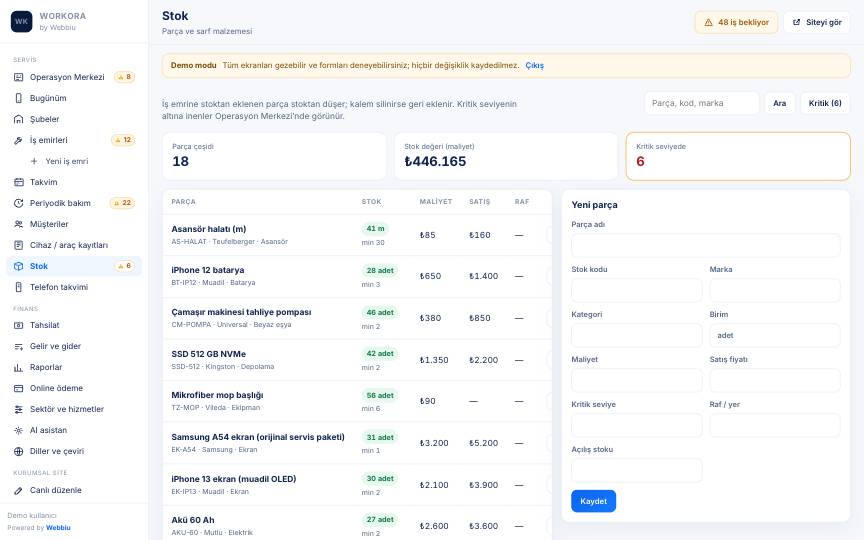864x540 pixels.
Task: Click the İş emirleri wrench icon
Action: click(x=18, y=140)
